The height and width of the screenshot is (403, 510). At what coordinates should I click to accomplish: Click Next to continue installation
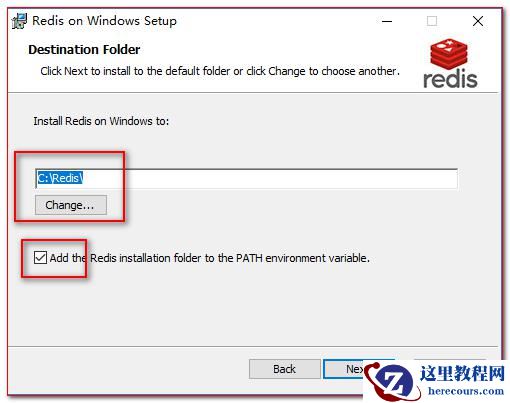(x=343, y=369)
